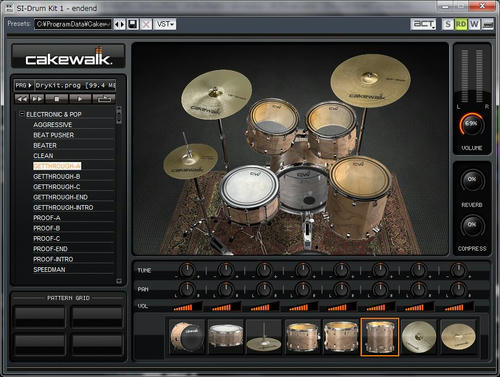This screenshot has height=377, width=500.
Task: Select the kick drum pad thumbnail
Action: [x=187, y=336]
